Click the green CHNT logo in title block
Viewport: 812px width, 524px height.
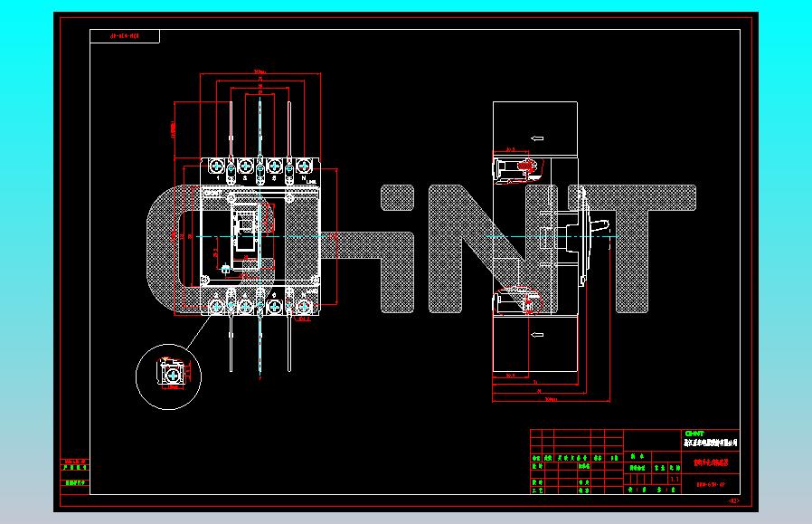694,433
